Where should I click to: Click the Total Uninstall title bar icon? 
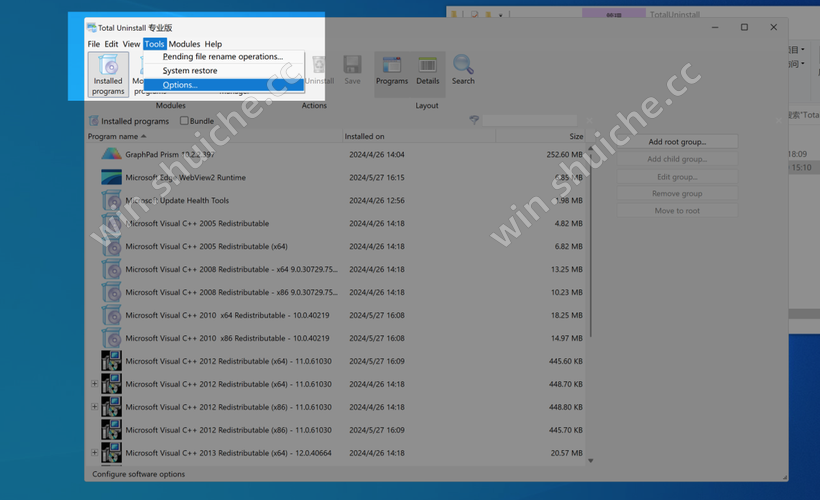92,27
